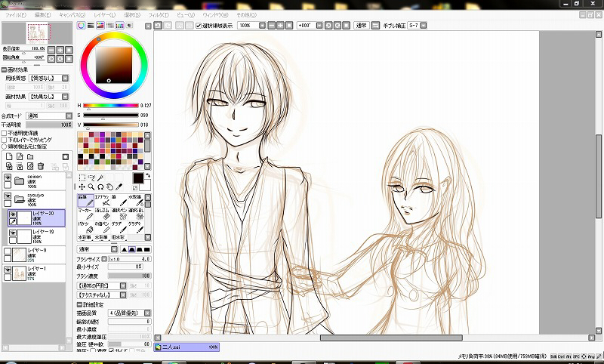The width and height of the screenshot is (604, 364).
Task: Select the eyedropper tool
Action: click(x=119, y=187)
